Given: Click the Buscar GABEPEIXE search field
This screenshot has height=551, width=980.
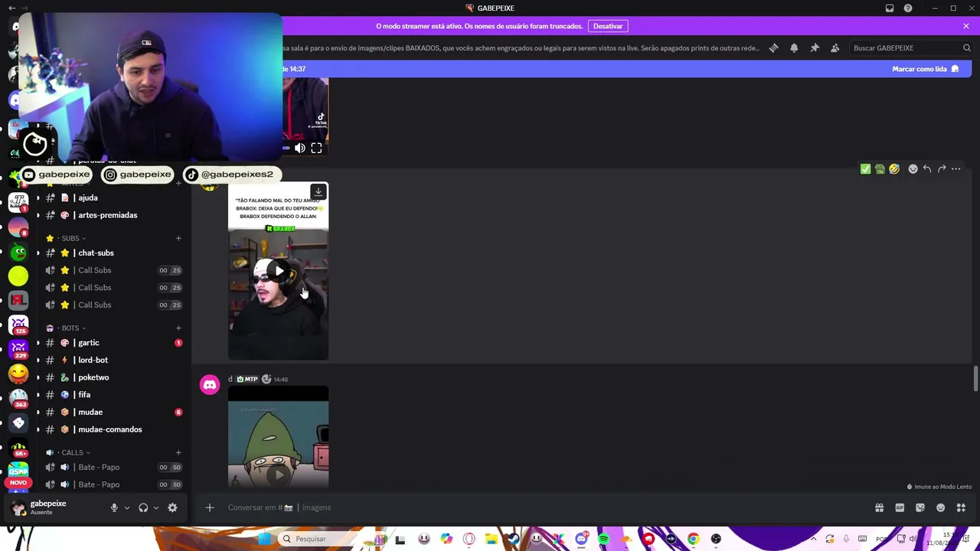Looking at the screenshot, I should point(911,48).
